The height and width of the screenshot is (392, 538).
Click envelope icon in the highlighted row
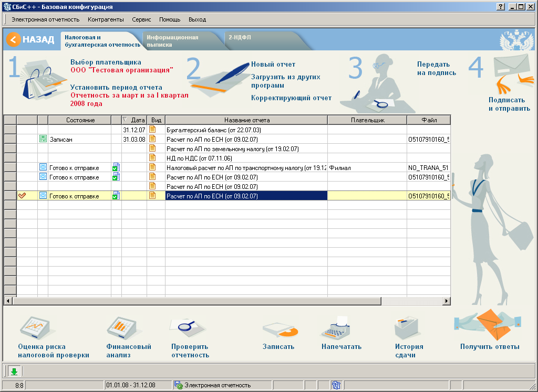point(43,196)
